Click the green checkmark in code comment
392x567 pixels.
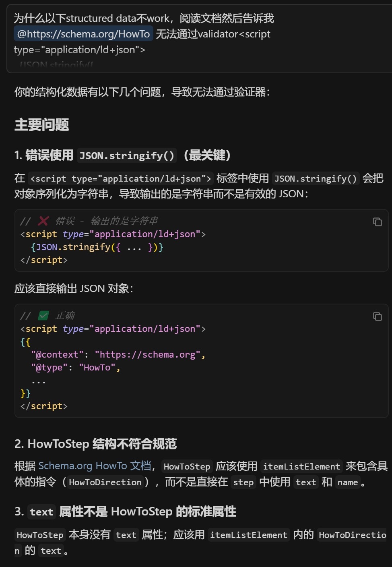pyautogui.click(x=43, y=315)
